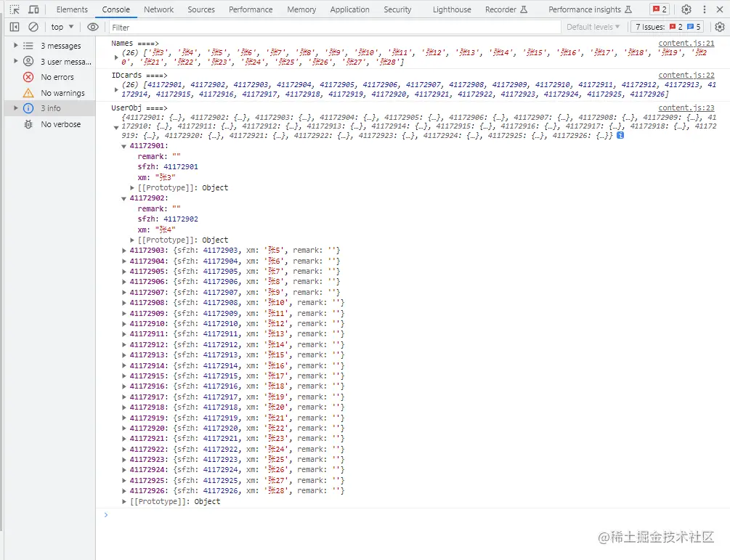
Task: Open the Recorder tab
Action: pos(506,9)
